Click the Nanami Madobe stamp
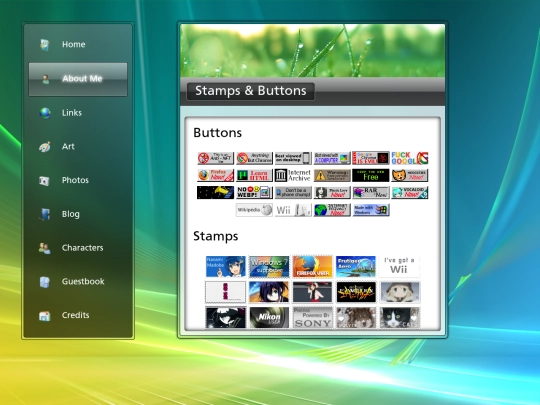The width and height of the screenshot is (540, 405). 226,267
